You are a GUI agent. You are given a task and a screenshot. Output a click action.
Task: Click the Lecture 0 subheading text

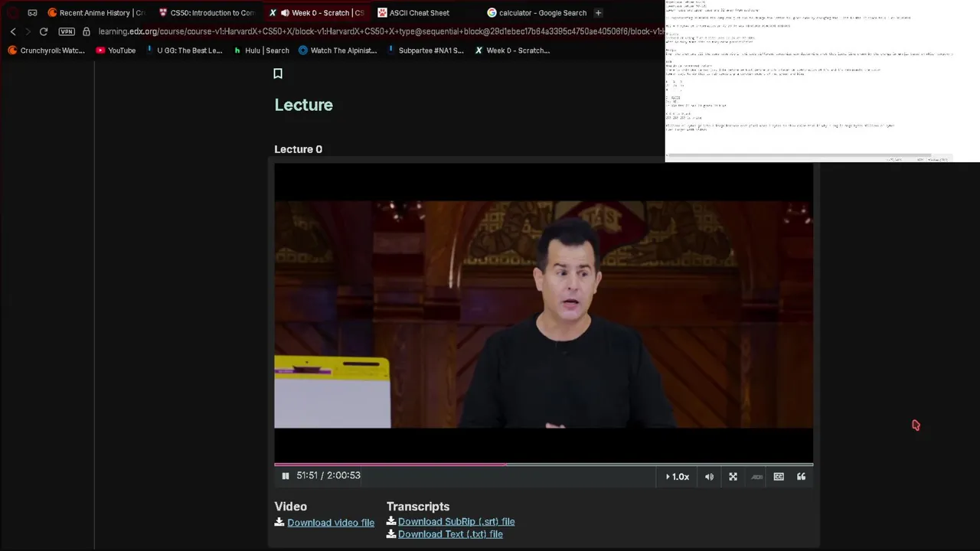click(x=299, y=149)
